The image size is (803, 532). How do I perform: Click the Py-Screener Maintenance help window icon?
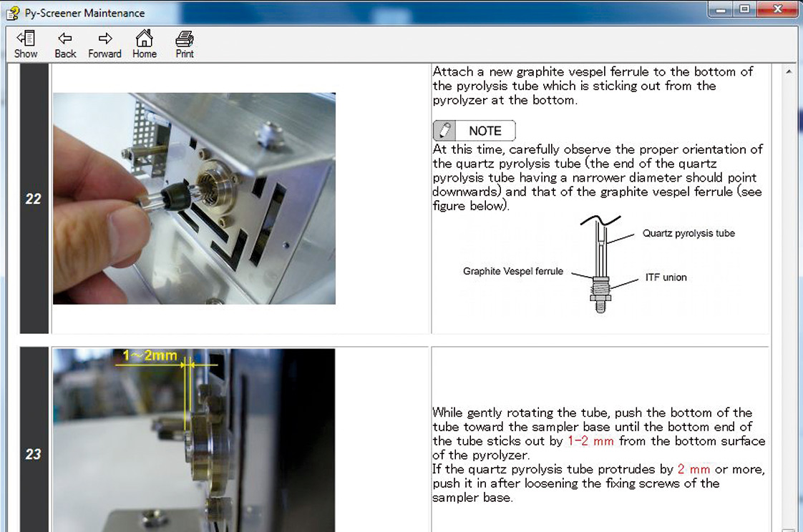(x=13, y=13)
